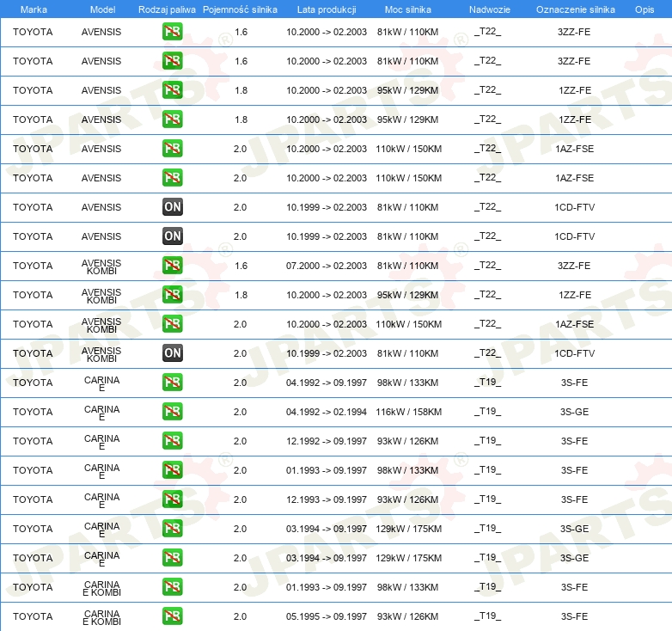Click 93kW / 126KM in Carina E 12.1993 row
This screenshot has width=672, height=631.
coord(407,499)
